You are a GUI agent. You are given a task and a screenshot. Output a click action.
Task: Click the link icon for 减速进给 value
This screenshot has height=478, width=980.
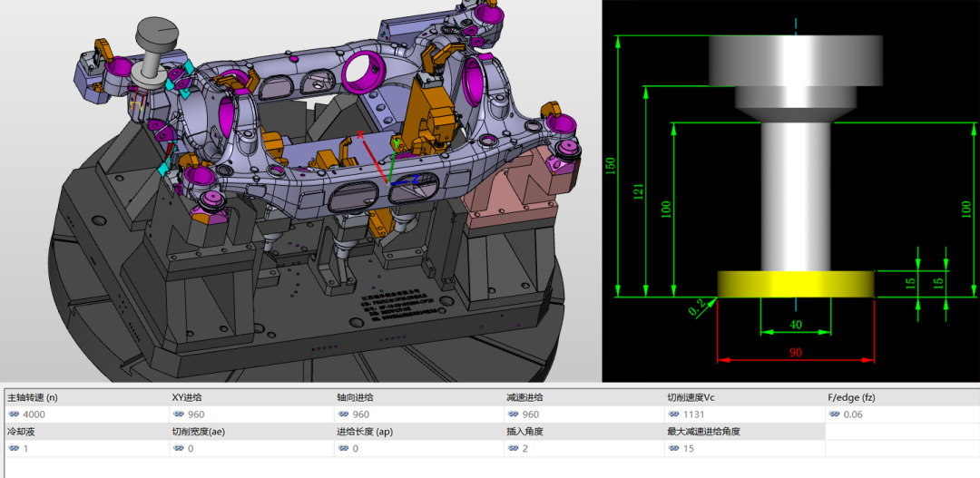coord(514,415)
